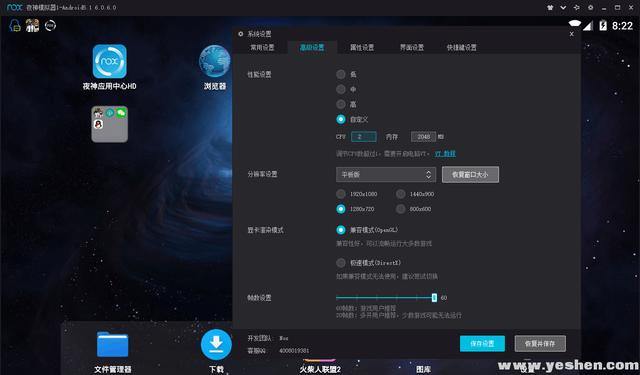Switch to the 属性设置 tab

(362, 48)
